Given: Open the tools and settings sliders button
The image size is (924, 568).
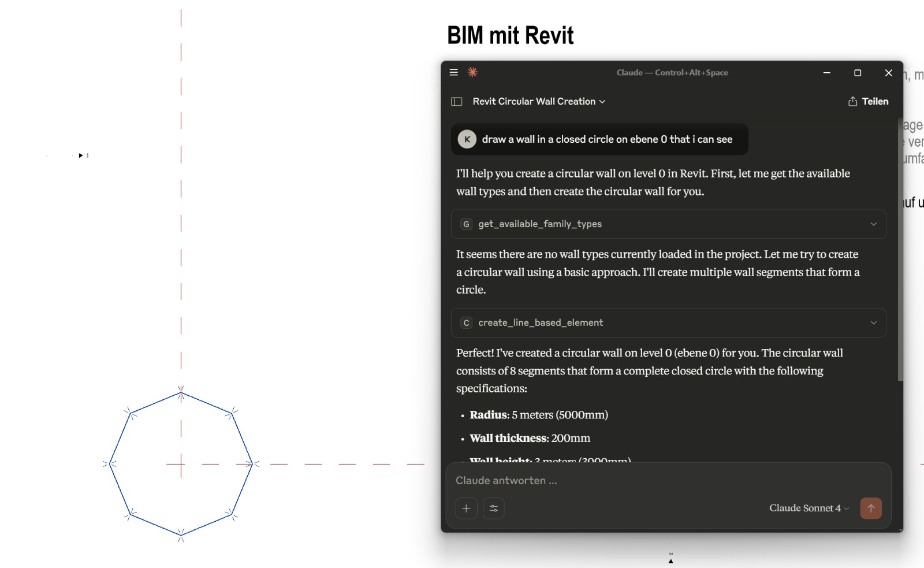Looking at the screenshot, I should (494, 508).
